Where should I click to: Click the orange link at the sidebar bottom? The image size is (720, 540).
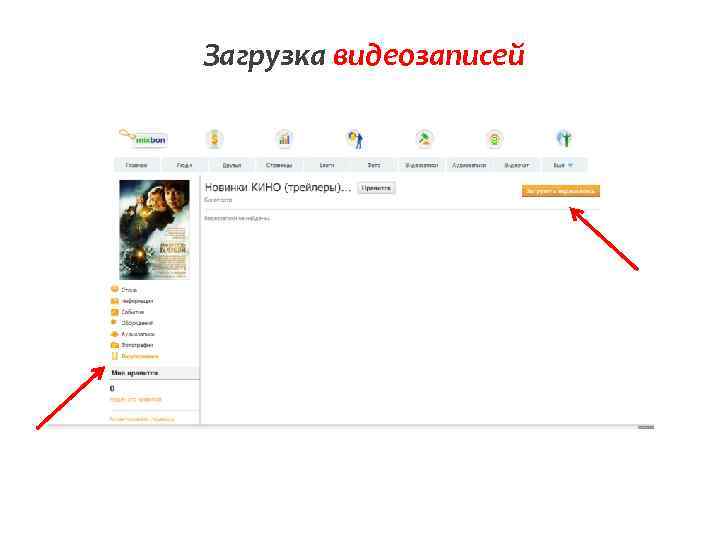tap(142, 419)
